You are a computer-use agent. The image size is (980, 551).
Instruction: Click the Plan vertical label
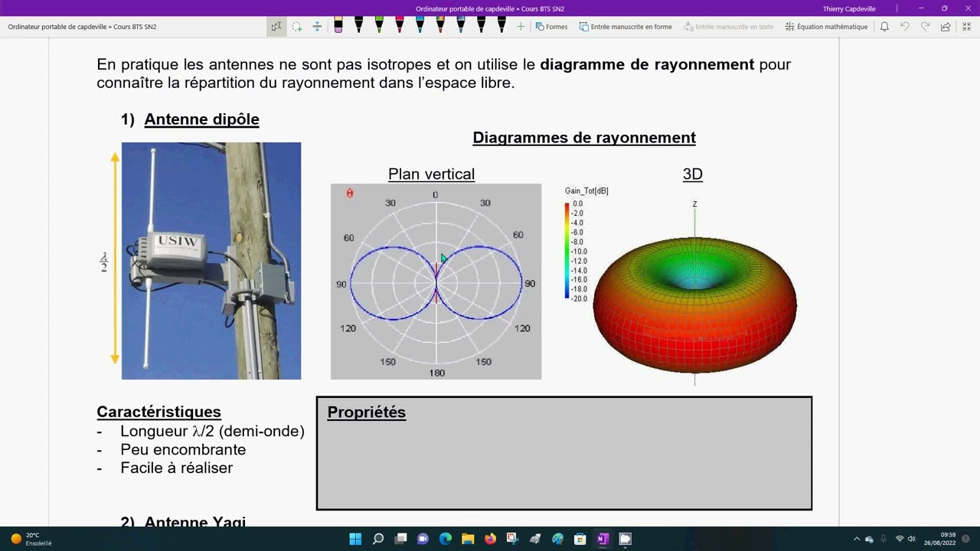point(431,174)
